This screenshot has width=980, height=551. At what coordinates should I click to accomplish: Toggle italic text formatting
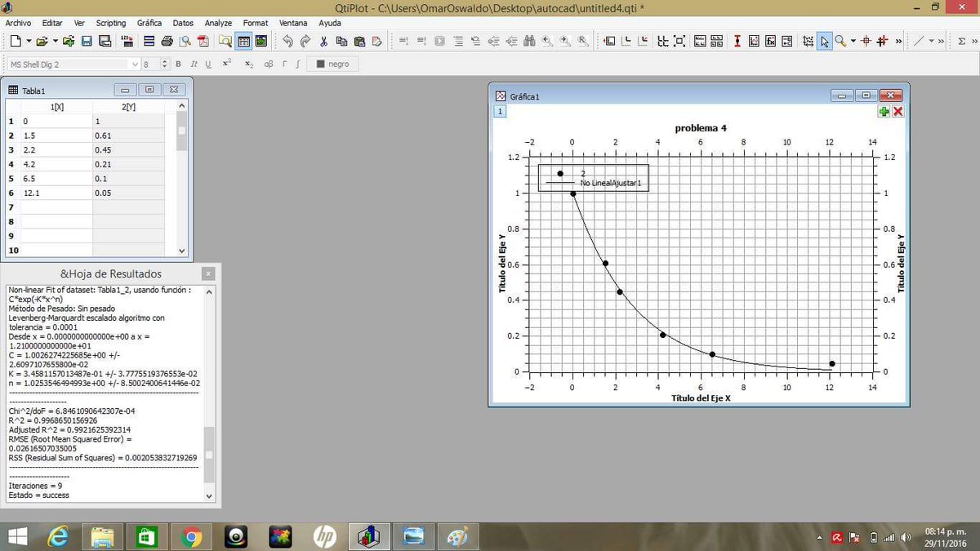tap(194, 64)
